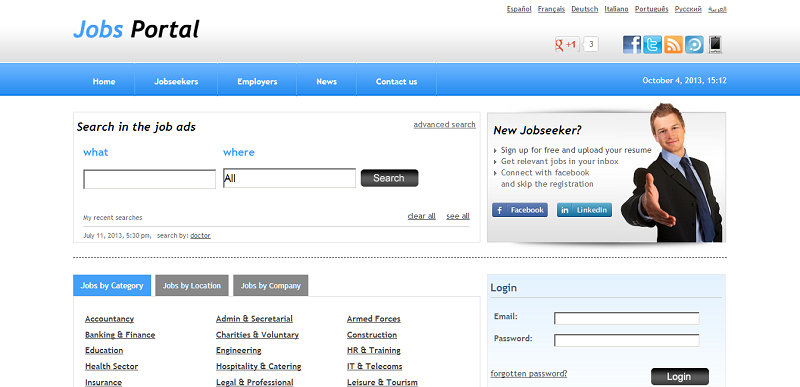Browse Banking & Finance jobs
This screenshot has width=800, height=387.
(x=120, y=335)
